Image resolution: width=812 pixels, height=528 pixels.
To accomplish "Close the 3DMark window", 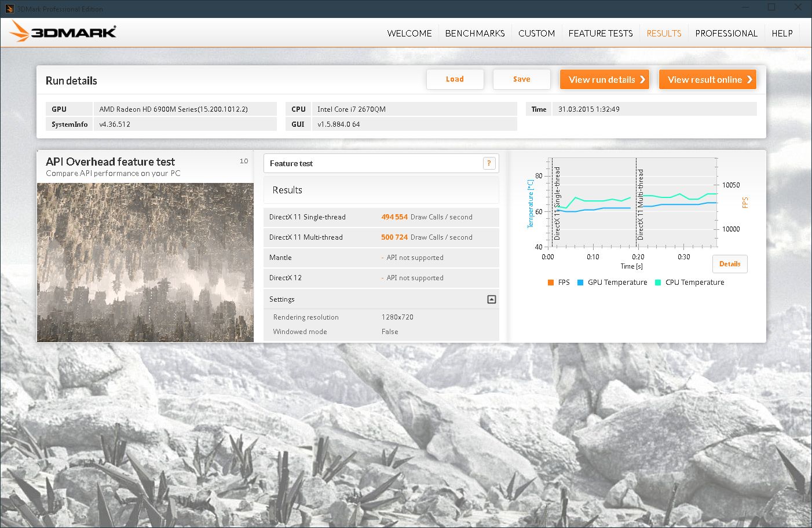I will [798, 8].
